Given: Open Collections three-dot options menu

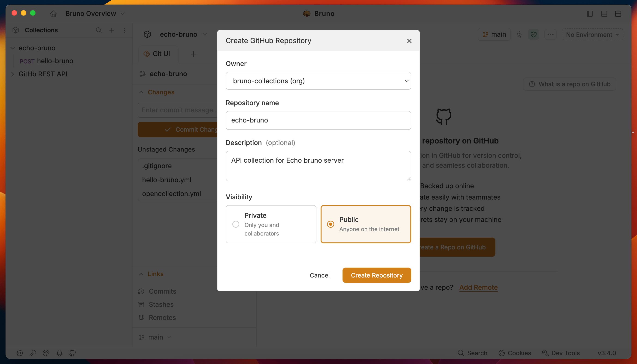Looking at the screenshot, I should tap(124, 30).
